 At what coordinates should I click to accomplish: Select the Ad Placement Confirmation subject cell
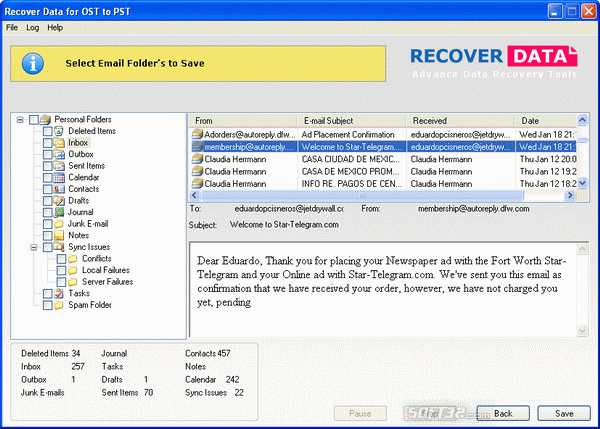pos(351,134)
